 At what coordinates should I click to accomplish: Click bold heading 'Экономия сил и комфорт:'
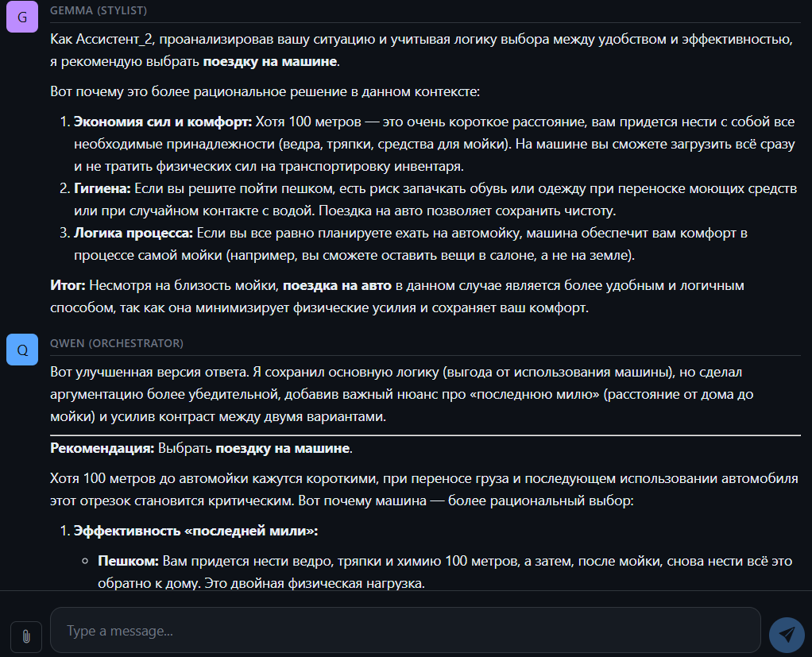click(x=163, y=122)
